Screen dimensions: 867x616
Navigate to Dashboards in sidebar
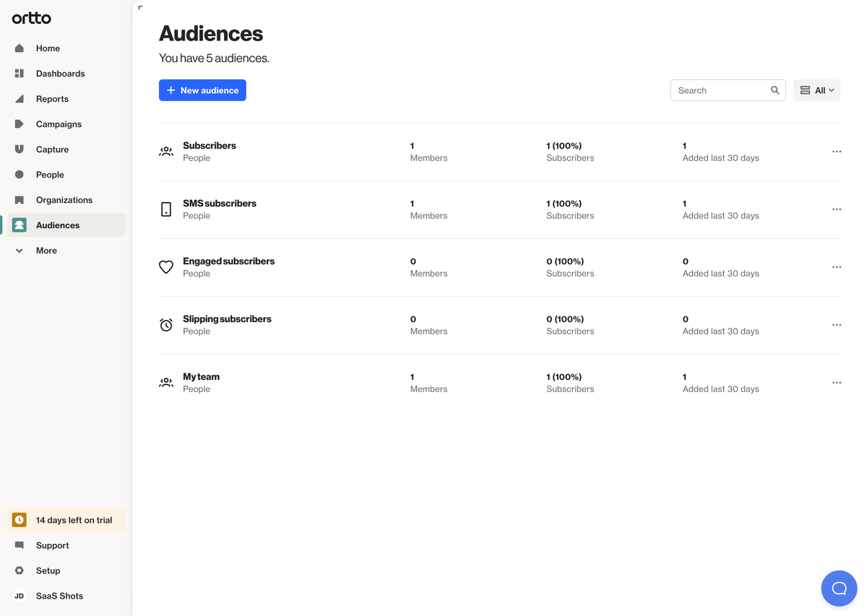pyautogui.click(x=60, y=74)
